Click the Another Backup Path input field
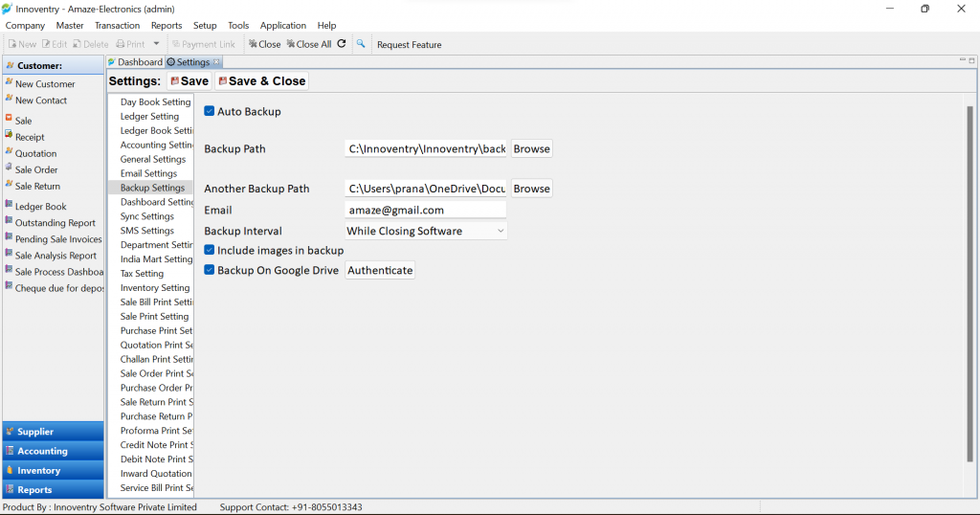 coord(426,189)
